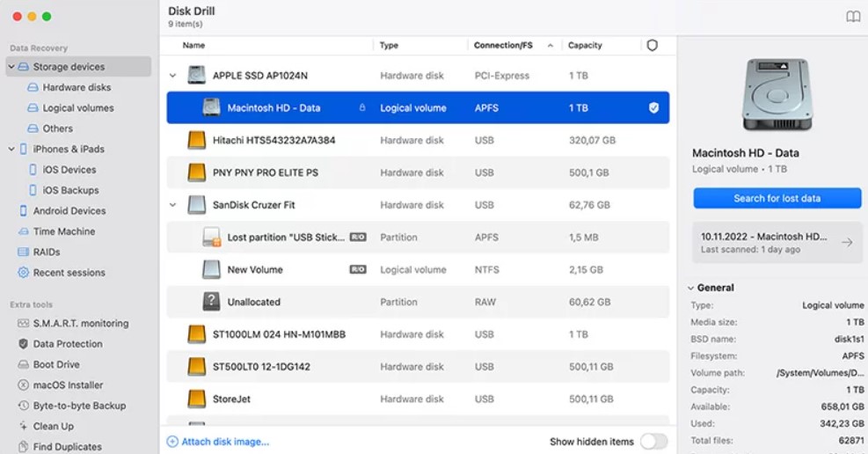Screen dimensions: 868x454
Task: Select Android Devices in sidebar
Action: coord(69,211)
